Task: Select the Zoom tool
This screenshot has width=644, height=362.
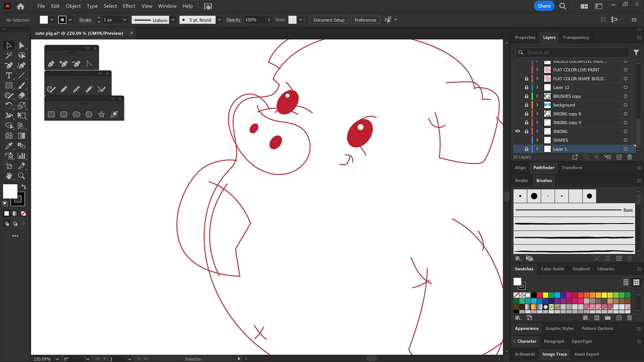Action: point(21,176)
